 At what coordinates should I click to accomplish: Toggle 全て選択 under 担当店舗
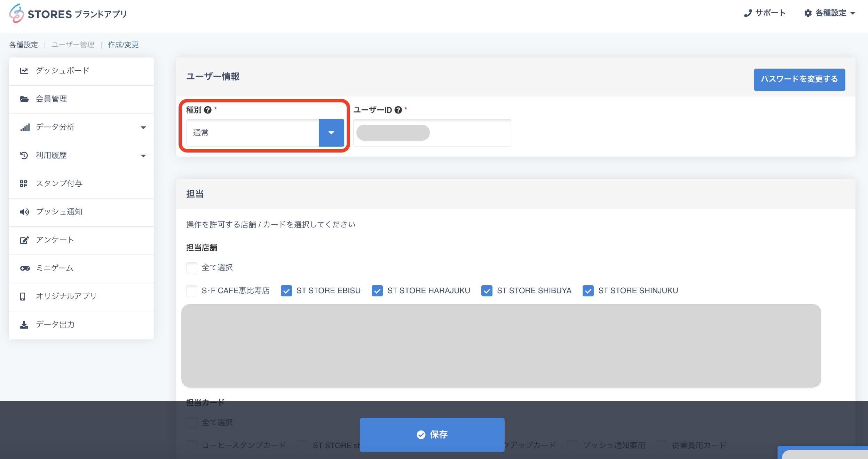192,267
